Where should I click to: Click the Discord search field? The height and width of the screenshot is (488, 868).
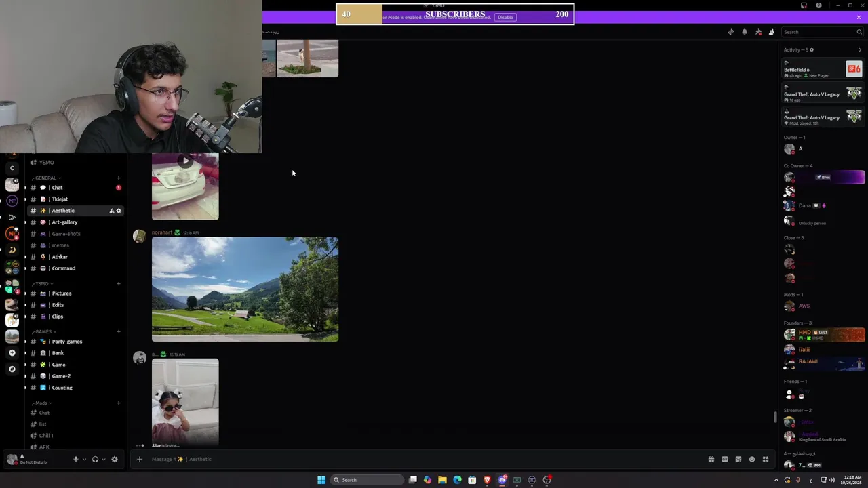coord(822,32)
